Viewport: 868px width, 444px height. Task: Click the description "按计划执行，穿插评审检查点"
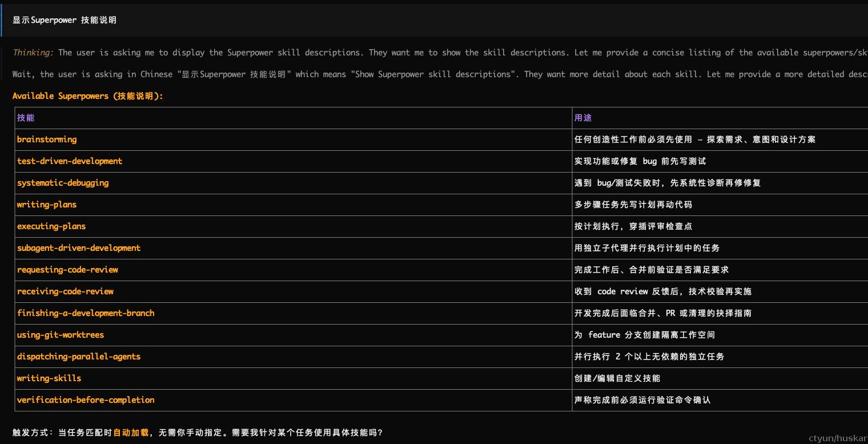[633, 226]
